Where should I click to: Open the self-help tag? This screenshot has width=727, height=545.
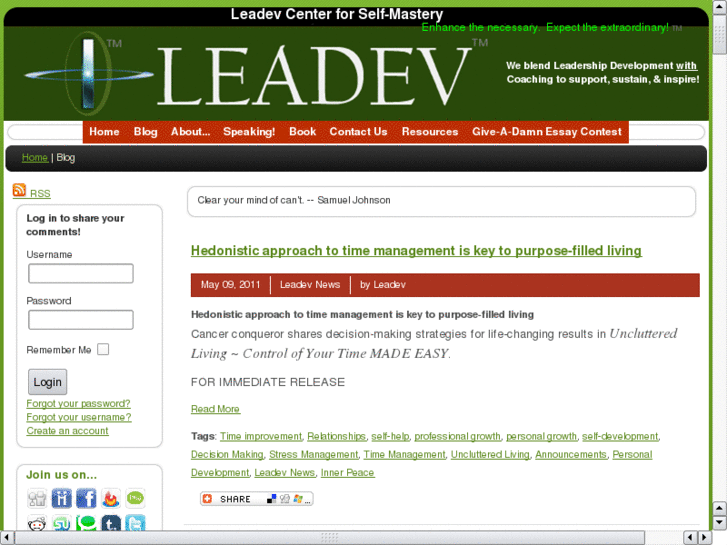click(x=390, y=436)
